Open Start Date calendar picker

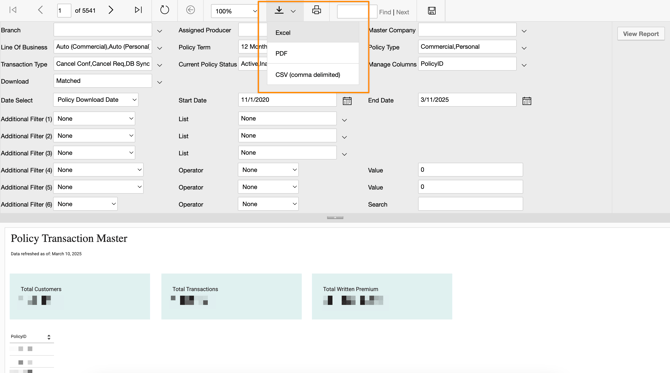coord(347,101)
